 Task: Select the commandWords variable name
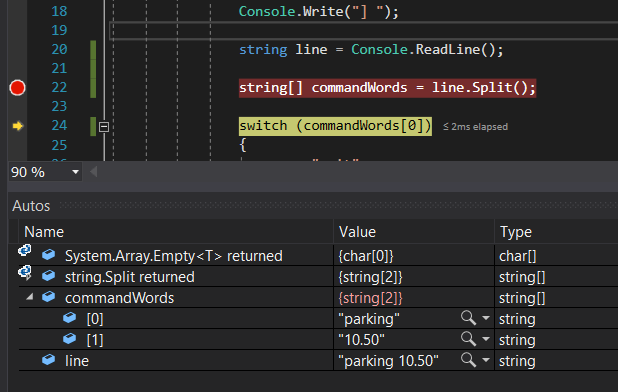point(119,298)
